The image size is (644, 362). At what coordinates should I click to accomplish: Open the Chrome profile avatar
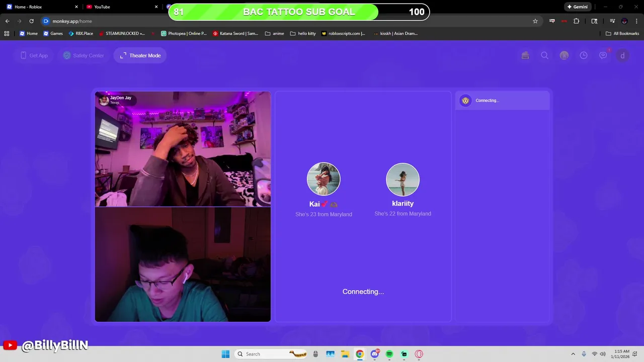tap(624, 21)
